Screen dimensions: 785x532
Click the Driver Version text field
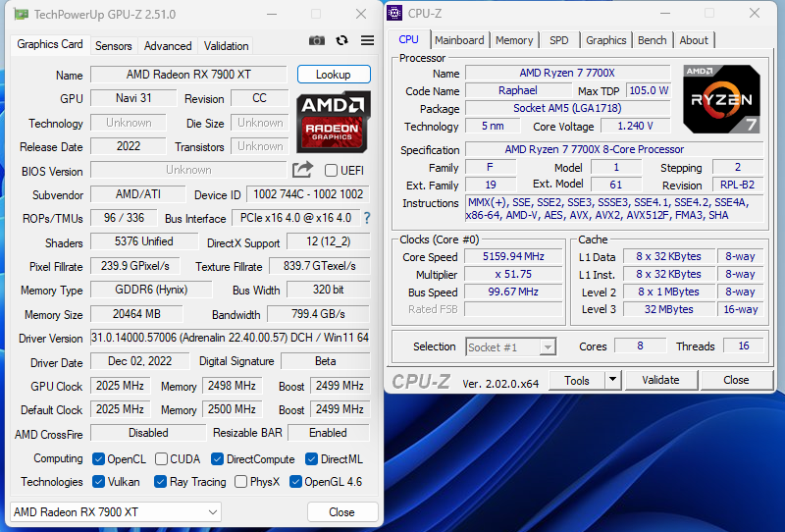coord(230,338)
